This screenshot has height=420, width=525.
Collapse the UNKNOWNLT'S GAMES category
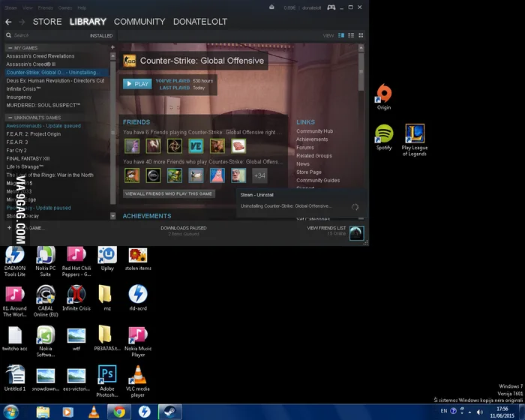tap(10, 118)
